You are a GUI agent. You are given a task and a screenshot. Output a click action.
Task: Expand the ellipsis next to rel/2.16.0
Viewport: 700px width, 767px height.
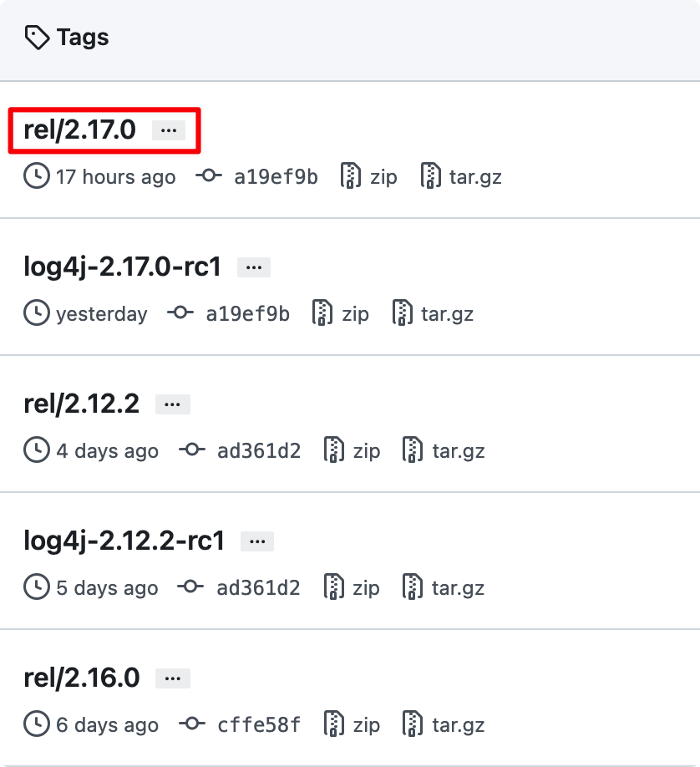coord(173,678)
